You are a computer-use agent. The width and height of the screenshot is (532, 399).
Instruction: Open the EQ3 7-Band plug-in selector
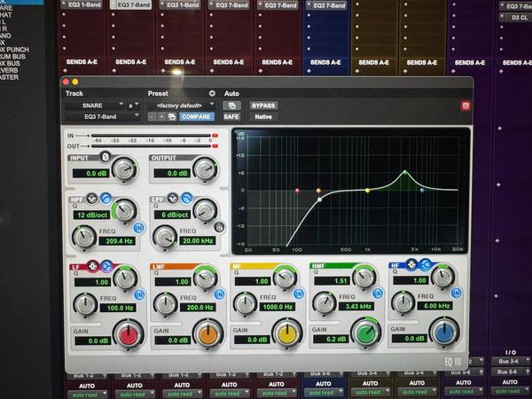pyautogui.click(x=96, y=116)
